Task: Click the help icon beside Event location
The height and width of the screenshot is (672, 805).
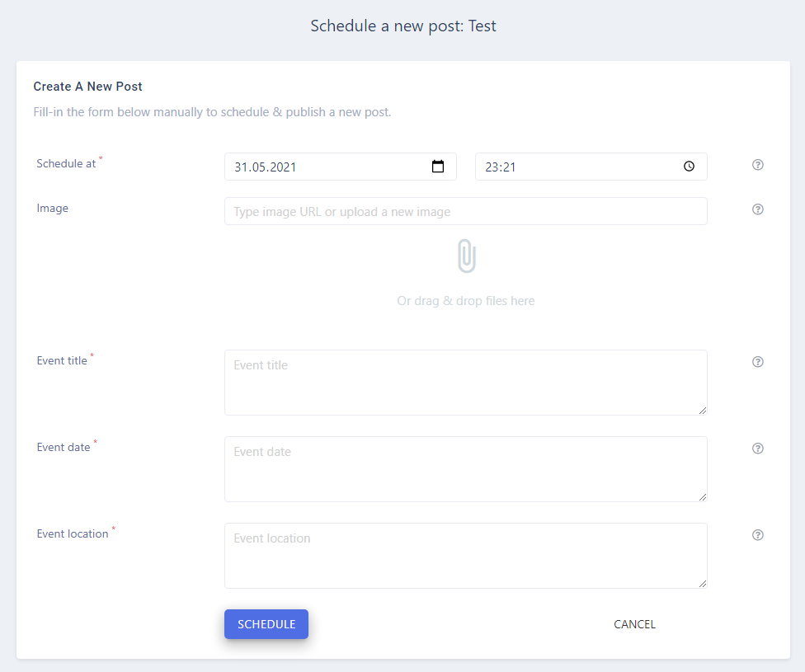Action: (x=758, y=535)
